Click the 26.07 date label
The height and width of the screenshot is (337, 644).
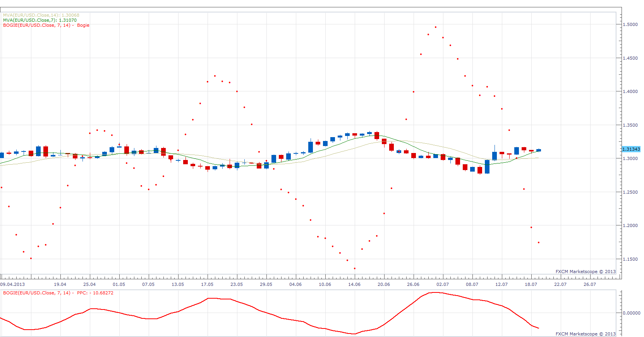coord(590,284)
